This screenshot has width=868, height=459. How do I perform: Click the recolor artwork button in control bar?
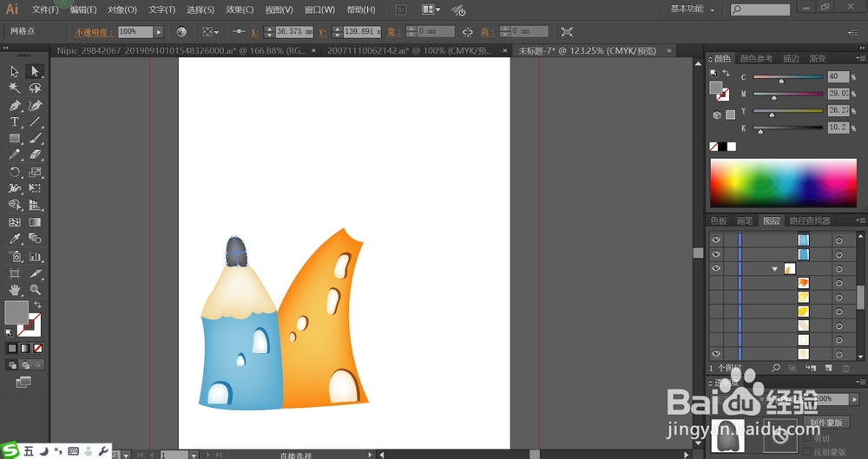(181, 32)
